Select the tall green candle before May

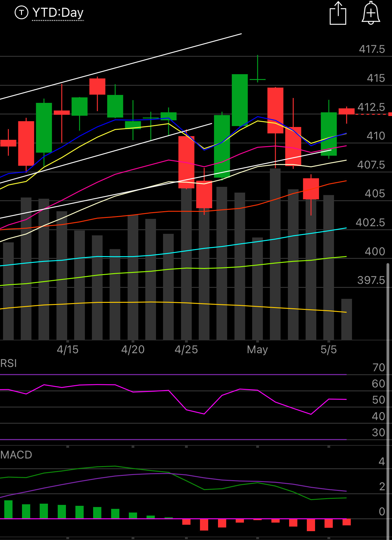coord(240,100)
